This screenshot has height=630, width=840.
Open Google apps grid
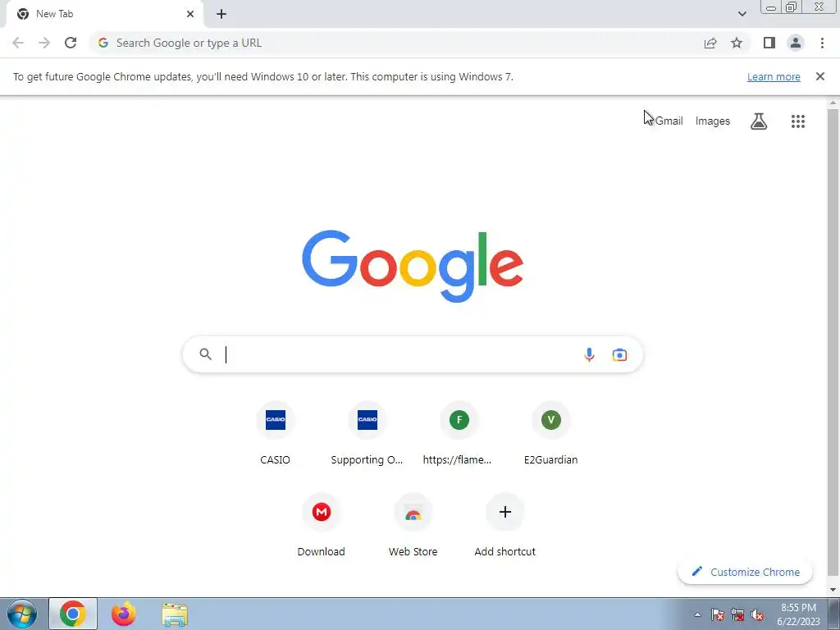(797, 121)
